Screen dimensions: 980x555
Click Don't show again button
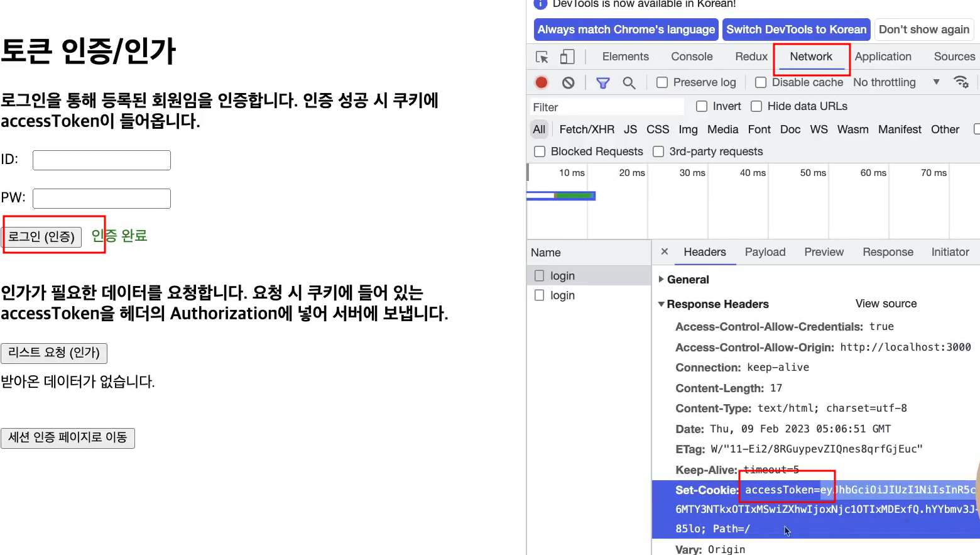tap(923, 30)
